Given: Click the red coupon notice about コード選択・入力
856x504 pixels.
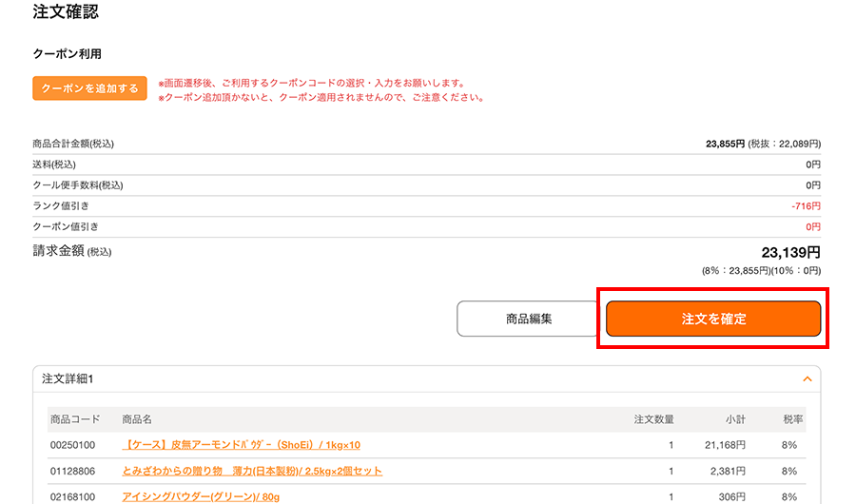Looking at the screenshot, I should pos(312,83).
